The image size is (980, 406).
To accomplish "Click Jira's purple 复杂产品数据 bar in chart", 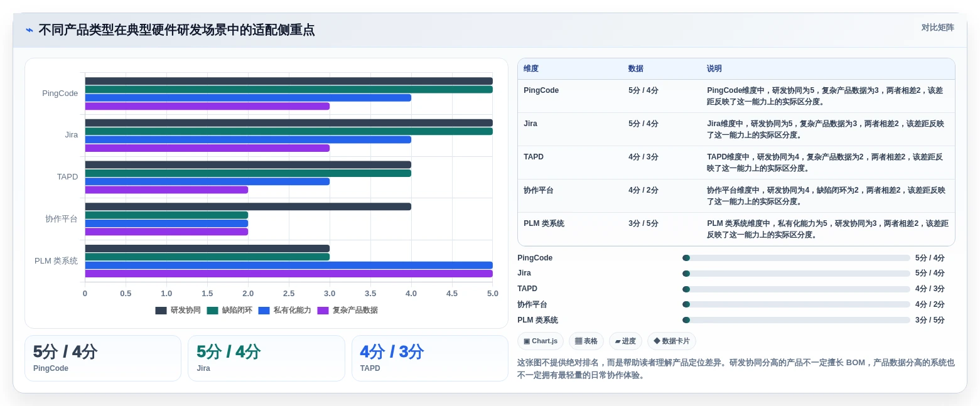I will pyautogui.click(x=207, y=148).
